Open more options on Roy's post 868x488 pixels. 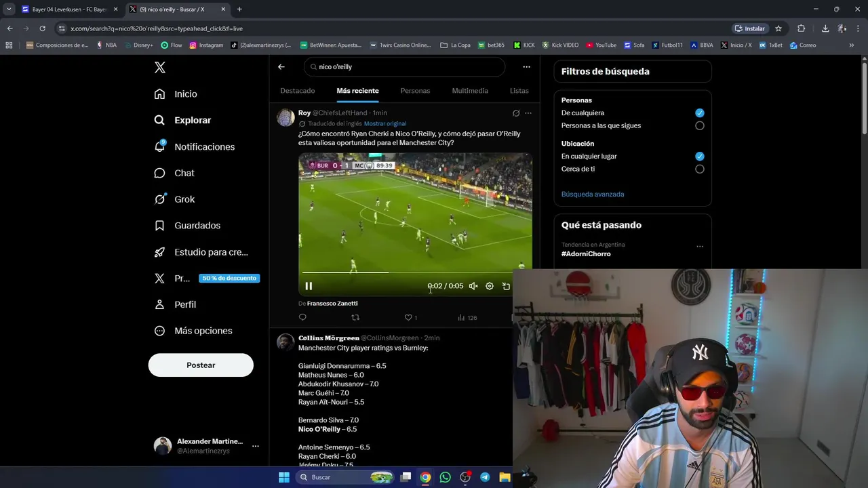528,113
